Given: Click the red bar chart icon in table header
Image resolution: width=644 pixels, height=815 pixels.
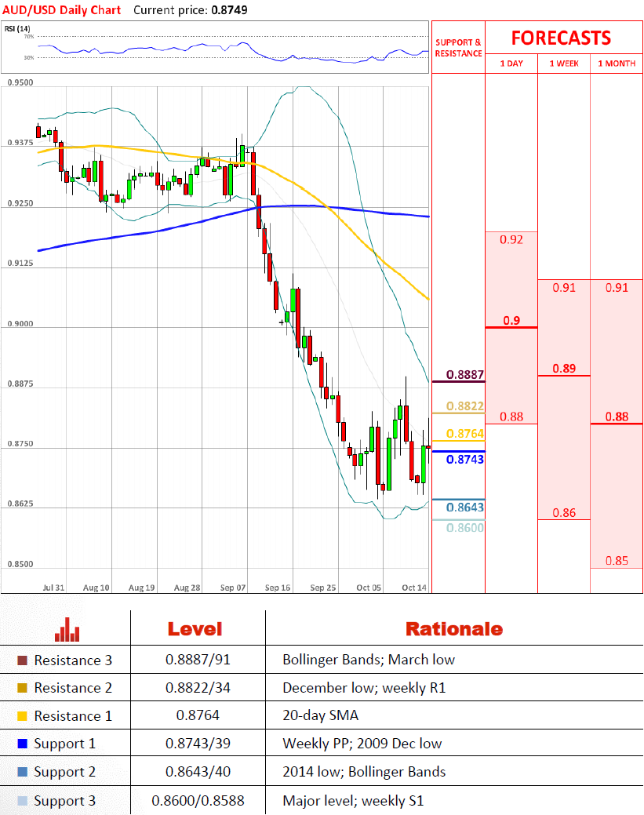Looking at the screenshot, I should 67,629.
